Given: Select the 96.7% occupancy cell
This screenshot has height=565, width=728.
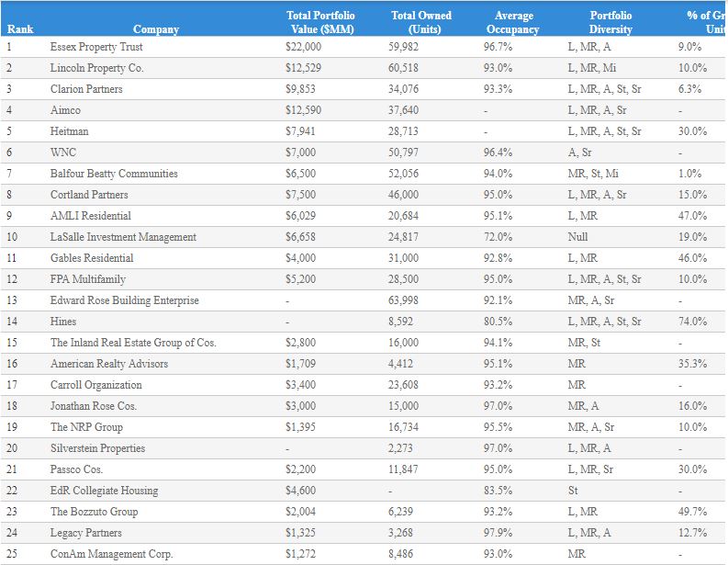Looking at the screenshot, I should point(498,47).
